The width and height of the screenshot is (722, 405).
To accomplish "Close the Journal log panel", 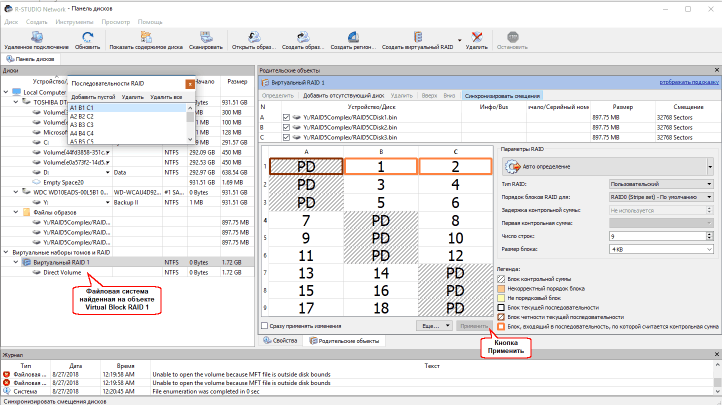I will coord(716,354).
